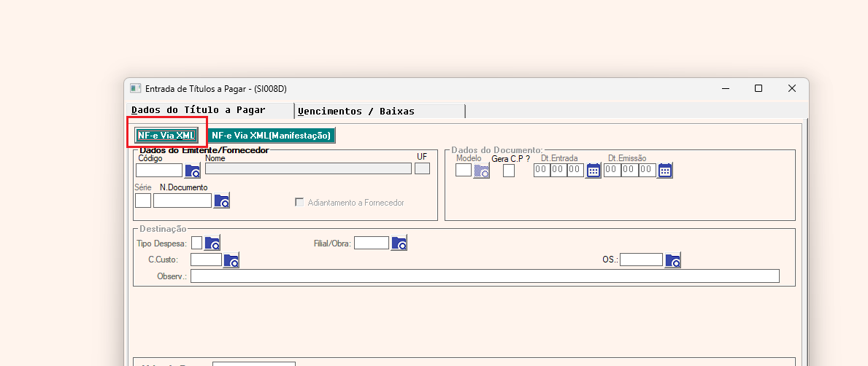
Task: Click the day box of Dt.Entrada
Action: point(542,170)
